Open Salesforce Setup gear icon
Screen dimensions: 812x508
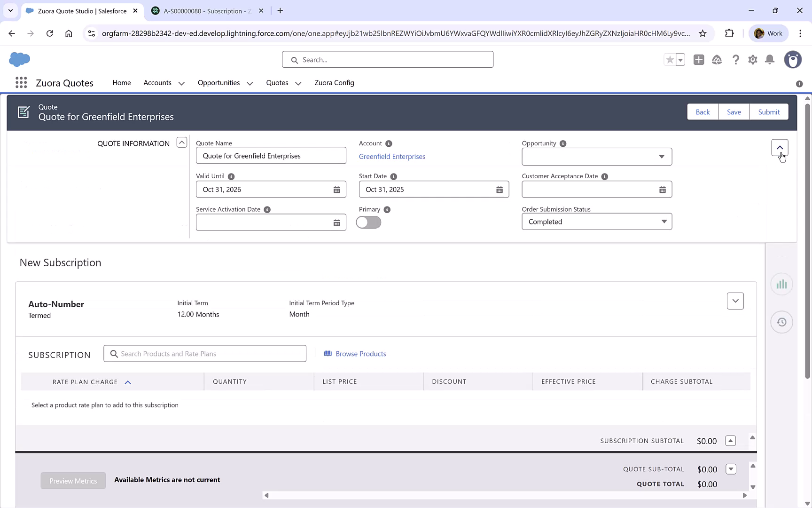[752, 60]
